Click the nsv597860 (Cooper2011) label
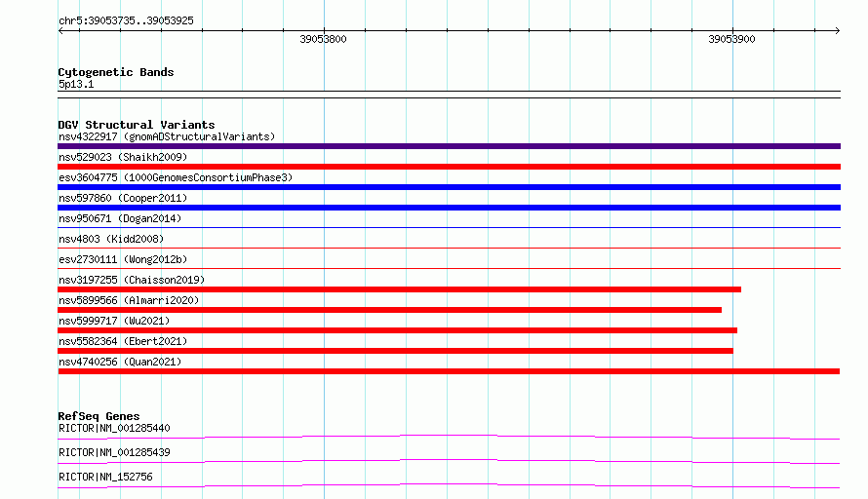The image size is (868, 499). coord(123,198)
